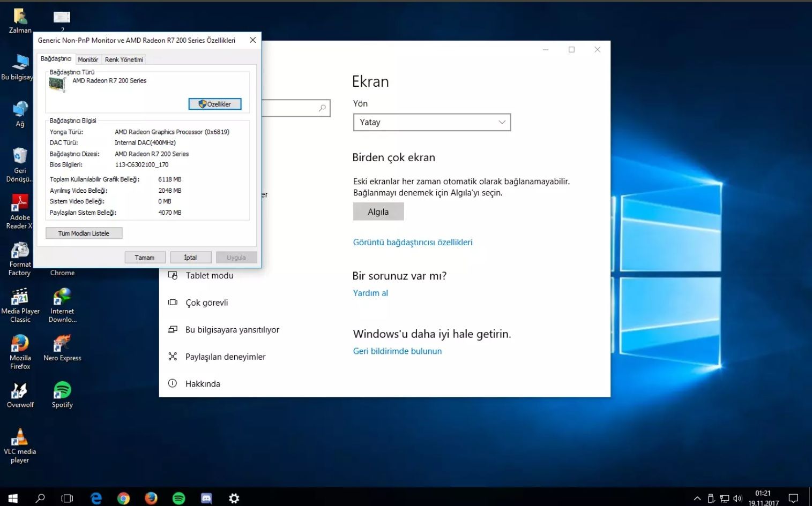Click the "6118 MB" total graphics memory value
This screenshot has height=506, width=812.
(x=170, y=179)
